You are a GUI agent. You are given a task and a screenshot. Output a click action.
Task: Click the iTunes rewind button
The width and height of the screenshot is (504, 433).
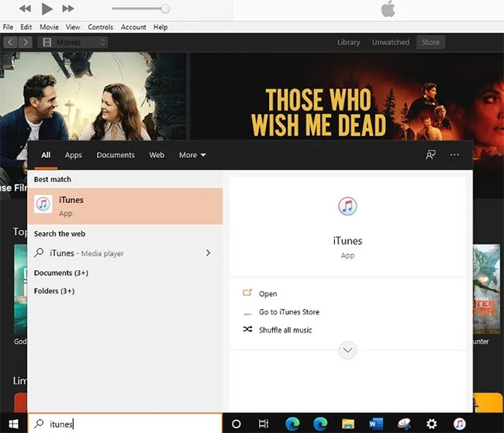coord(25,9)
